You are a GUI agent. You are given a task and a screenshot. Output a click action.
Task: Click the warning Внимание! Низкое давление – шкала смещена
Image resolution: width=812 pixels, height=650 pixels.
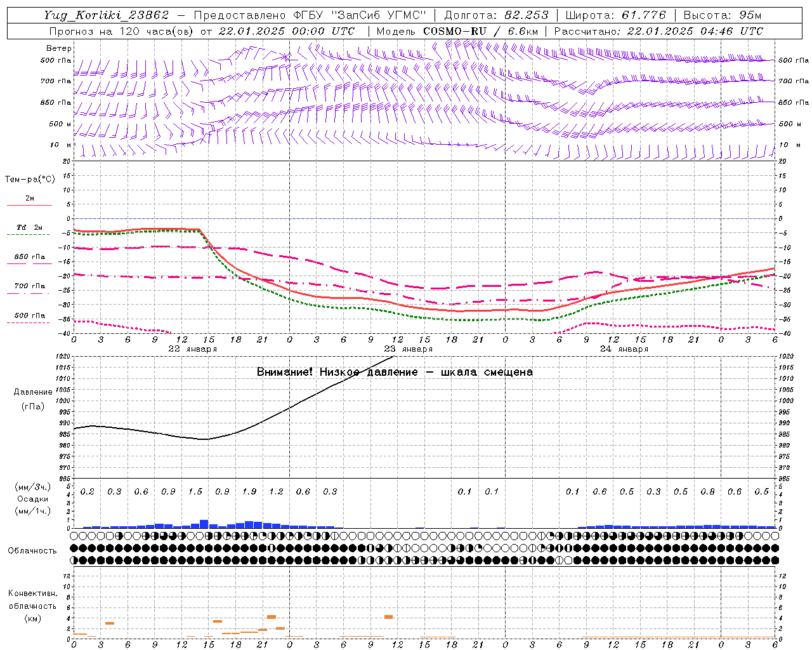coord(395,372)
